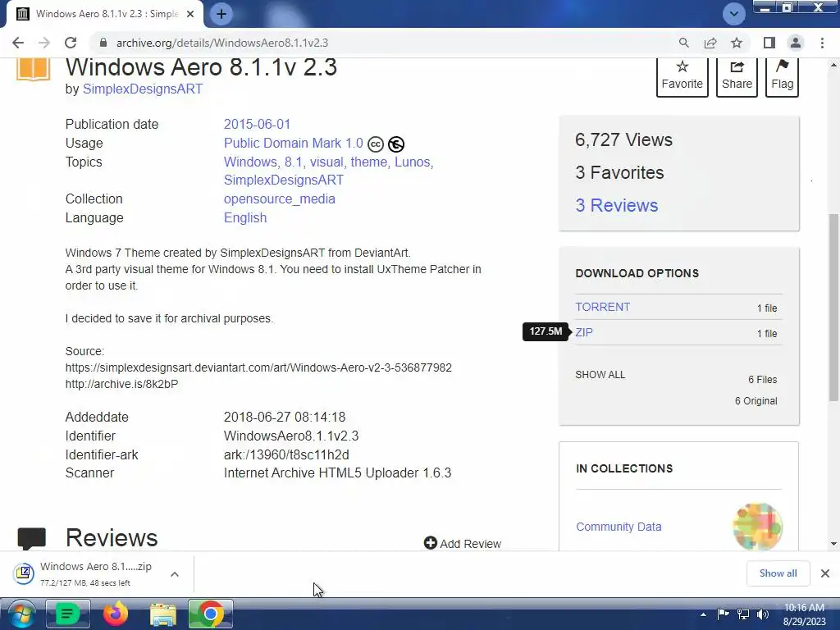Download the TORRENT option

click(x=603, y=307)
